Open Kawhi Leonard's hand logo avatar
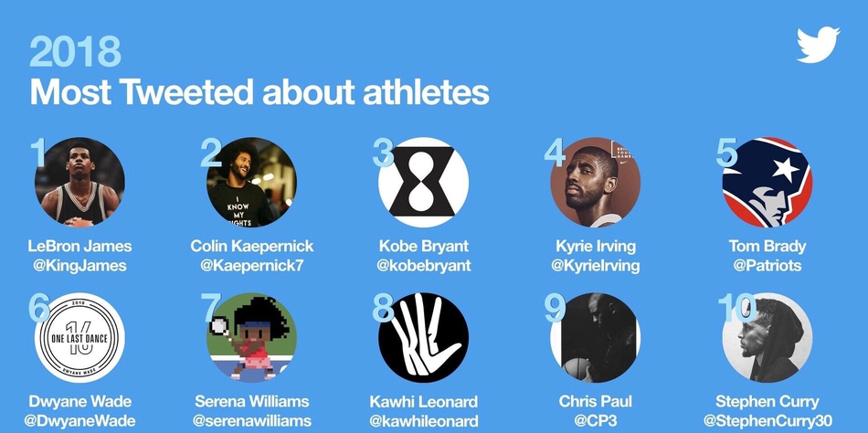 click(423, 338)
